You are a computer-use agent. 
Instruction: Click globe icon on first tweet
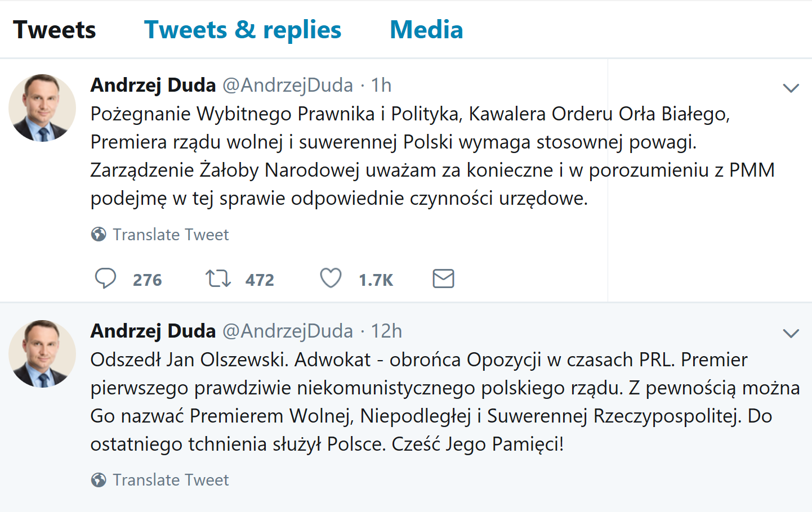[99, 234]
